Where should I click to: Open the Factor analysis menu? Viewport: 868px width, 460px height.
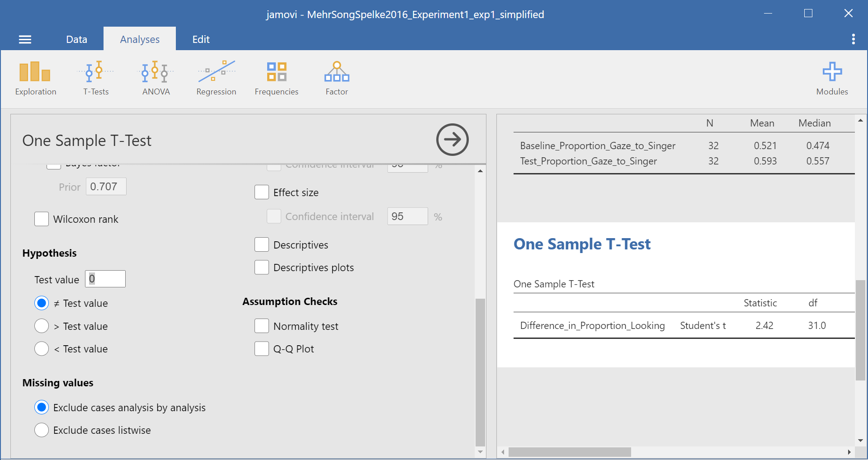pos(337,79)
